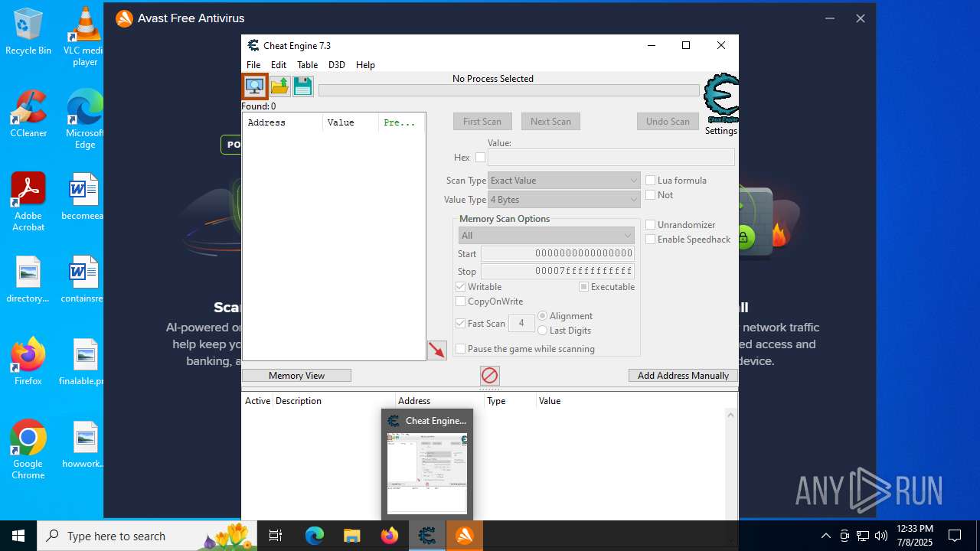Open VLC media player desktop shortcut
This screenshot has width=980, height=551.
click(85, 36)
